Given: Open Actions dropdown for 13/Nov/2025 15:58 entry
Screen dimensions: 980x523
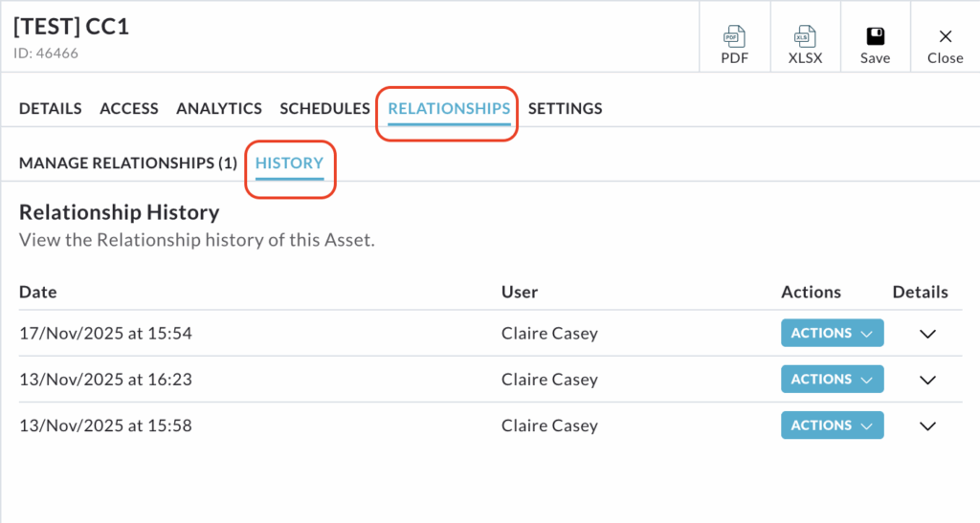Looking at the screenshot, I should click(x=832, y=425).
